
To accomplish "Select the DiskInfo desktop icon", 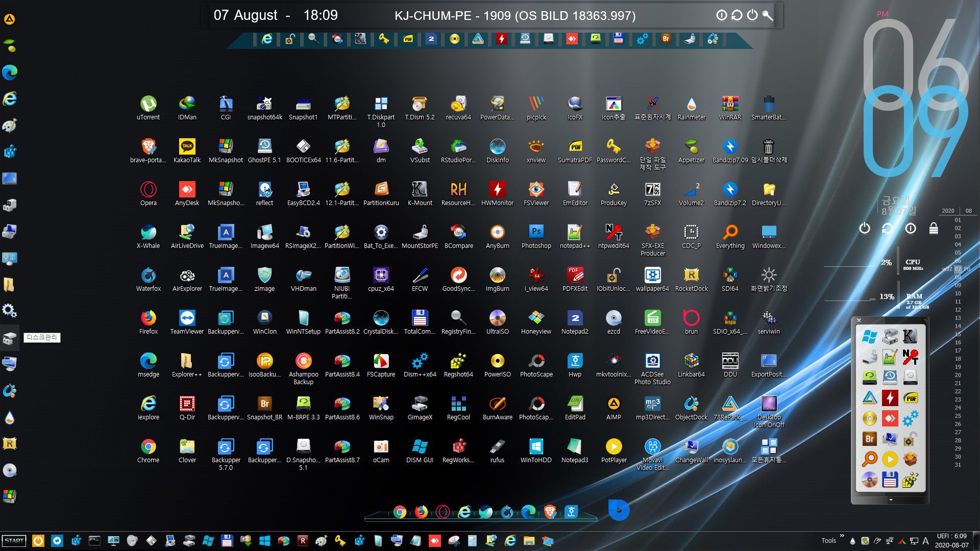I will [x=497, y=151].
